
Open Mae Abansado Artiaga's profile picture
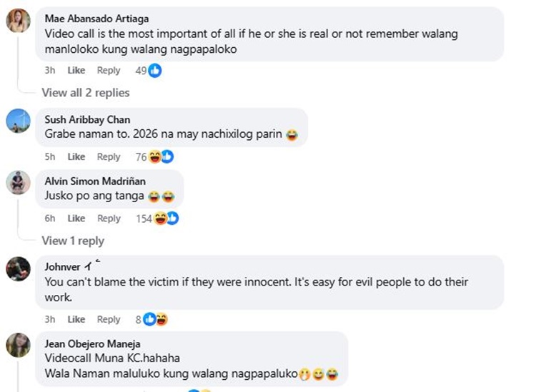(18, 21)
